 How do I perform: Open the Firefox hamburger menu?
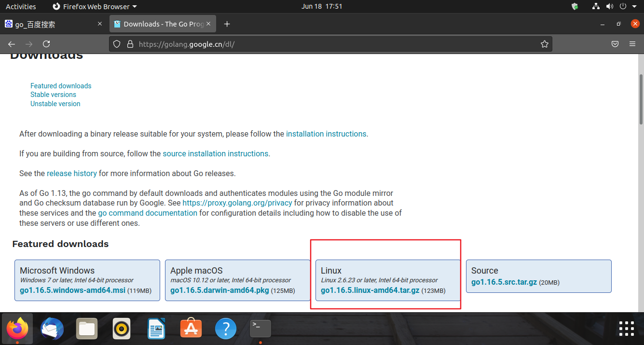point(632,44)
